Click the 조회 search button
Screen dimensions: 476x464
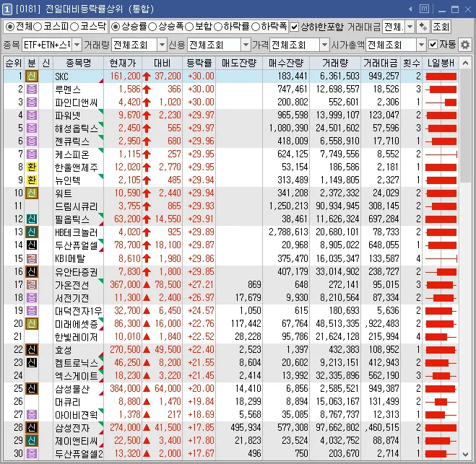pos(441,27)
